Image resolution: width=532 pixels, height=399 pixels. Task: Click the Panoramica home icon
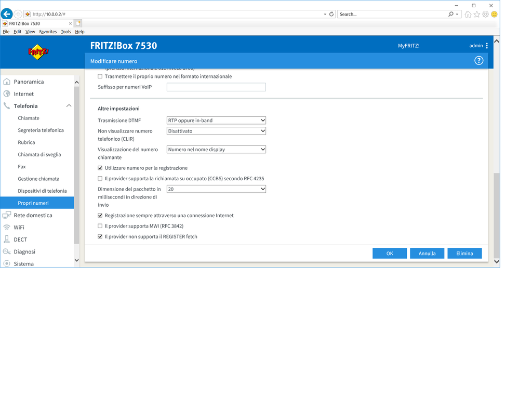tap(7, 82)
